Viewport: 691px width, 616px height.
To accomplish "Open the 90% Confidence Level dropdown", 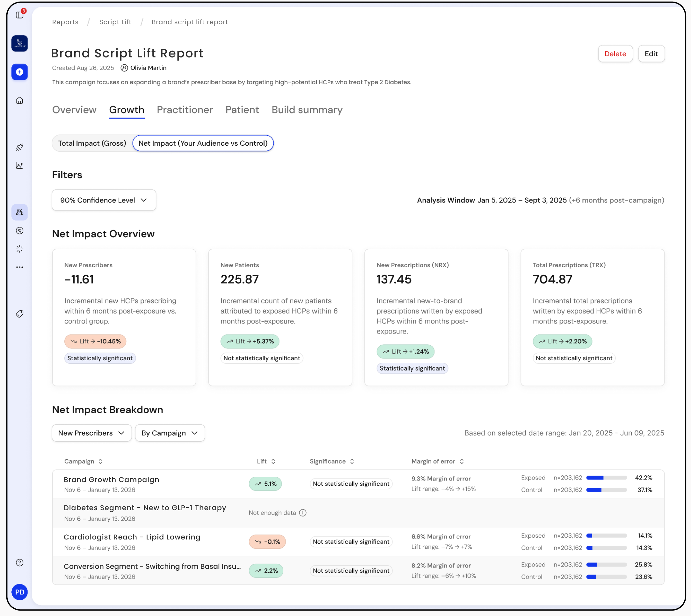I will [104, 200].
